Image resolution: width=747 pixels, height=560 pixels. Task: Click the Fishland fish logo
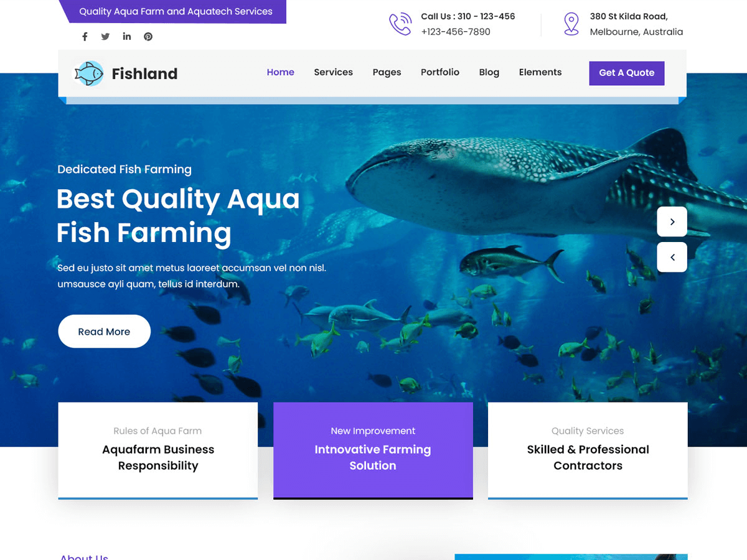click(x=88, y=73)
